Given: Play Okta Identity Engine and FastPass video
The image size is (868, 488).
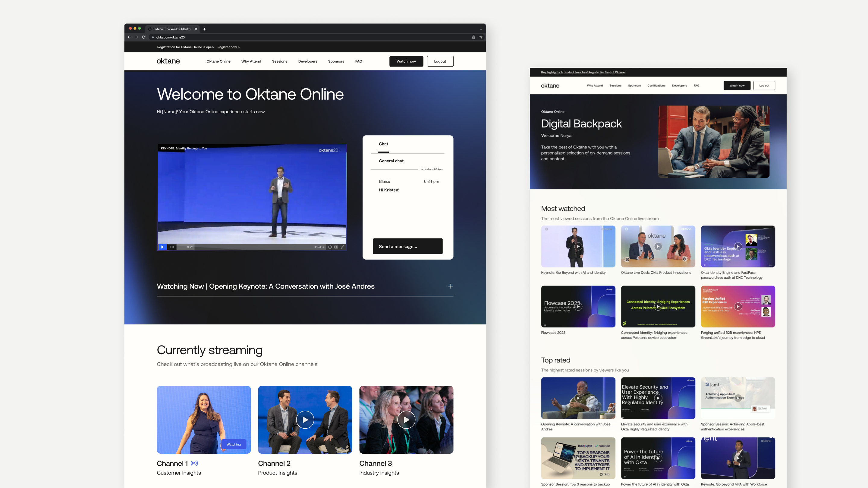Looking at the screenshot, I should click(x=738, y=246).
